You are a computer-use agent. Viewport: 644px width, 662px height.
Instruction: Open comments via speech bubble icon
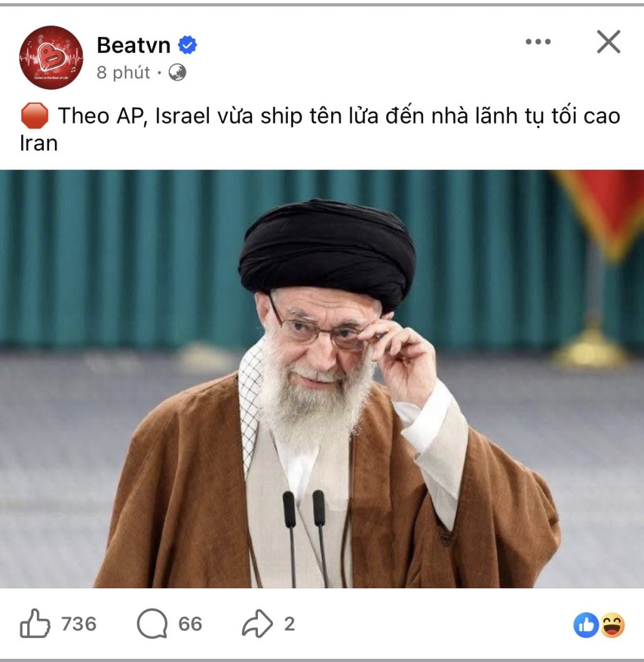coord(152,624)
